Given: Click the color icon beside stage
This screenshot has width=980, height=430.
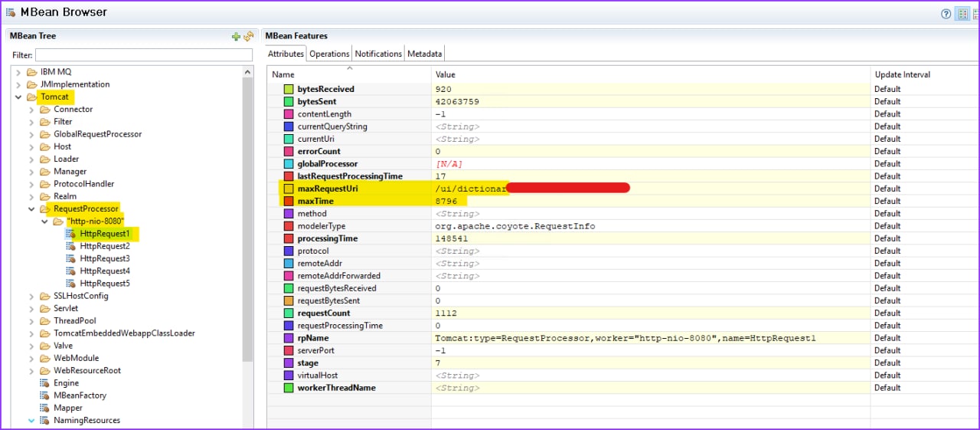Looking at the screenshot, I should click(289, 363).
